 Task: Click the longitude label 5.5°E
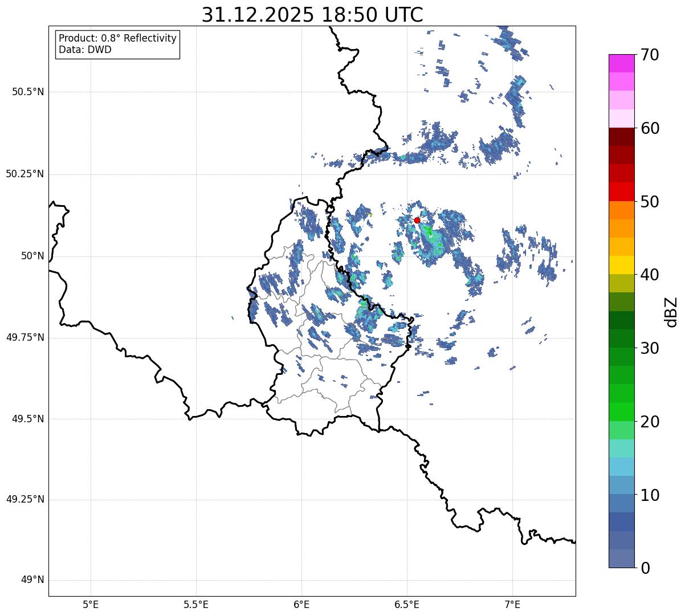coord(196,605)
